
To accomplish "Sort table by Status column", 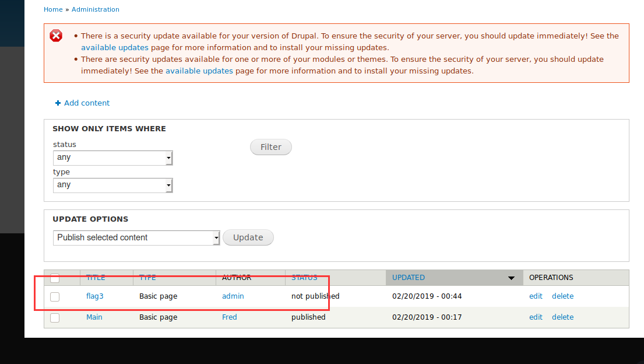I will coord(304,278).
